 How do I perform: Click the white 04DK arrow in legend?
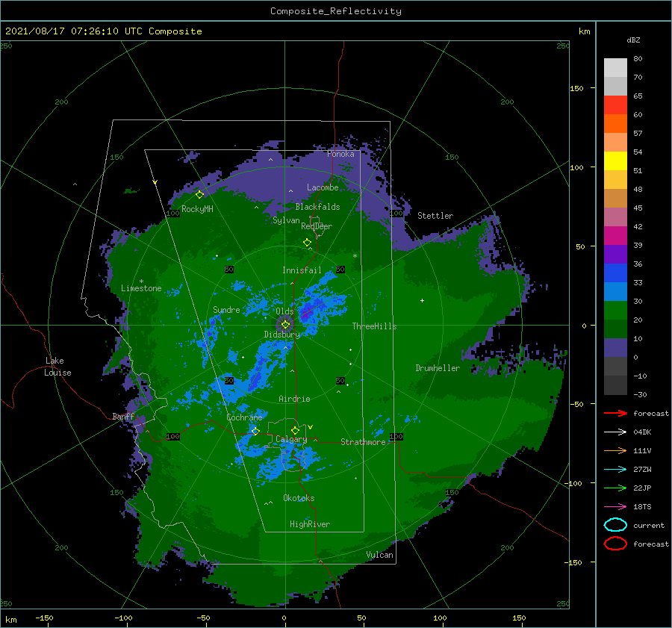coord(615,432)
